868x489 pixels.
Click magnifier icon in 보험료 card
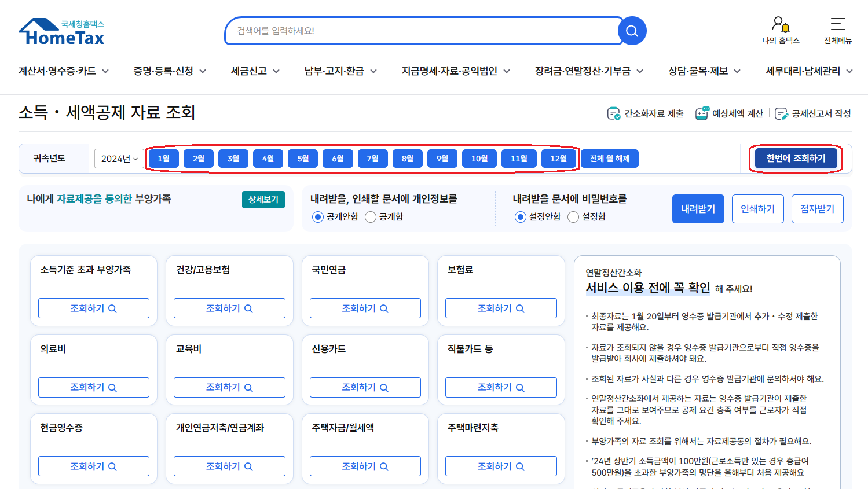(x=520, y=308)
